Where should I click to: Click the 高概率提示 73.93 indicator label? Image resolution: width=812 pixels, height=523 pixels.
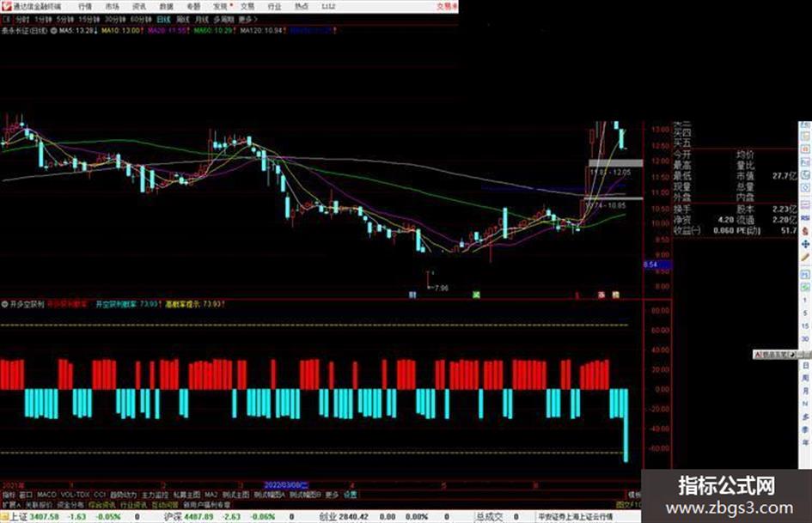195,305
